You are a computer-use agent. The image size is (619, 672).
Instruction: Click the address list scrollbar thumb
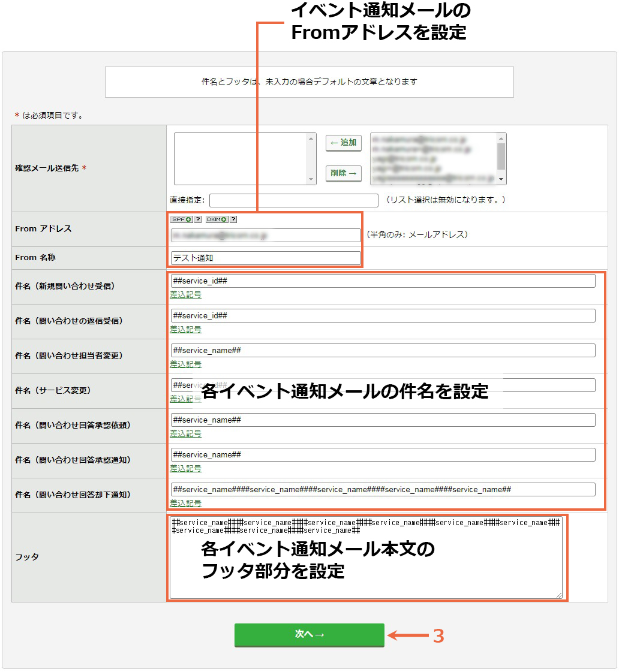pyautogui.click(x=501, y=156)
